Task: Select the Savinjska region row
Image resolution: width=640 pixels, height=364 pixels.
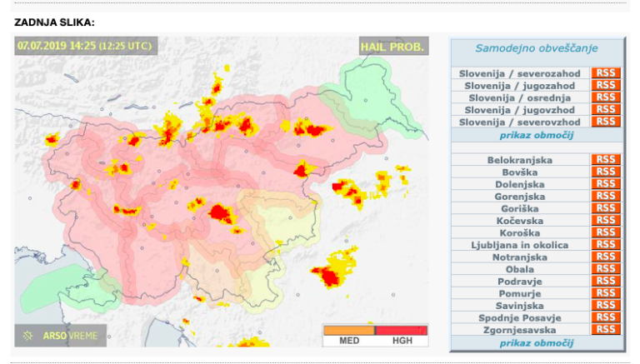Action: pyautogui.click(x=519, y=306)
